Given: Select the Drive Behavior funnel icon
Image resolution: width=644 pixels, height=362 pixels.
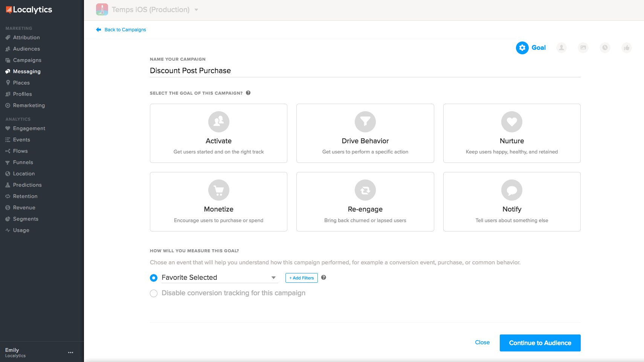Looking at the screenshot, I should pyautogui.click(x=365, y=122).
